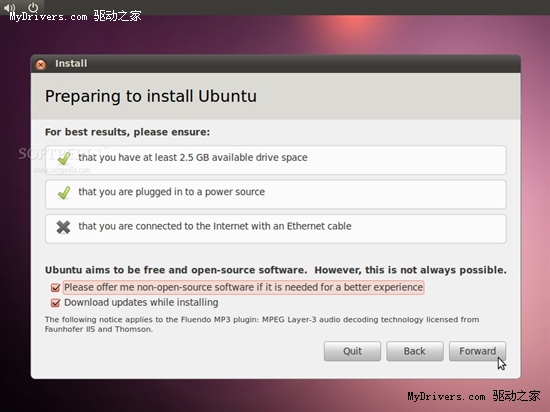Click the 'Ubuntu aims to be free' statement
550x412 pixels.
276,270
